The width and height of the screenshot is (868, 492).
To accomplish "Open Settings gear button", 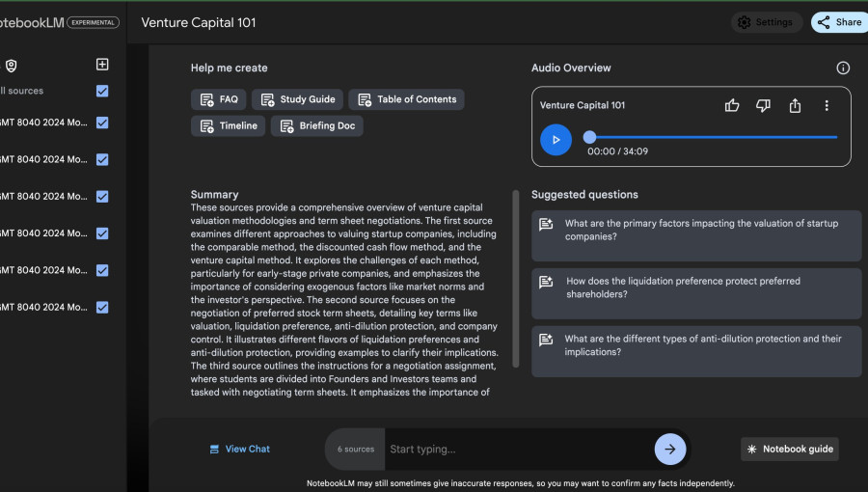I will [x=766, y=22].
